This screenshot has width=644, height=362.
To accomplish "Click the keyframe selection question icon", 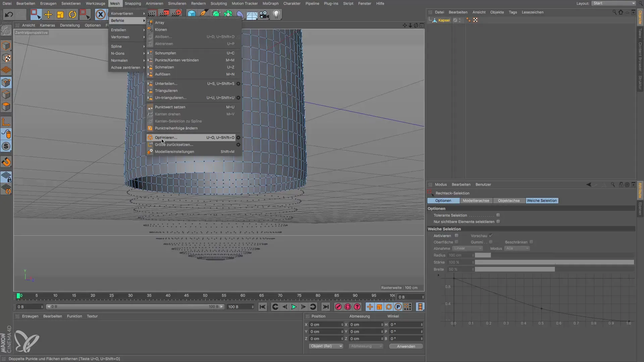I will click(x=357, y=307).
